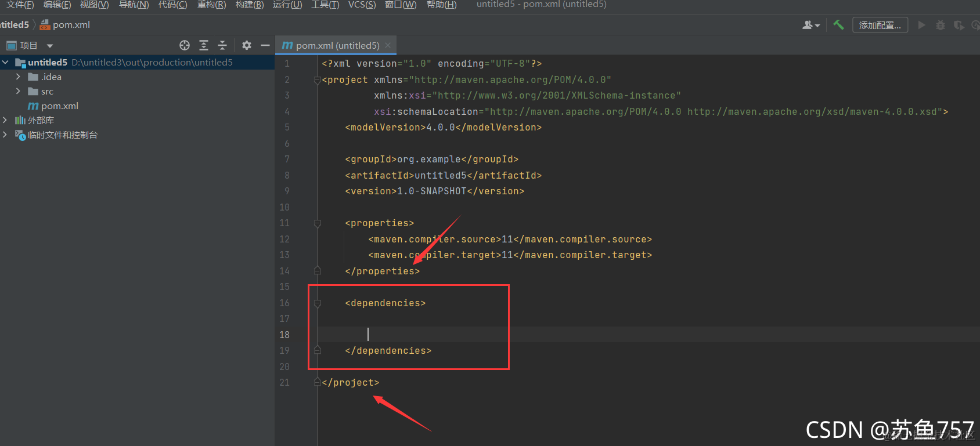Click the Maven icon beside pom.xml in tree
Viewport: 980px width, 446px height.
(33, 106)
